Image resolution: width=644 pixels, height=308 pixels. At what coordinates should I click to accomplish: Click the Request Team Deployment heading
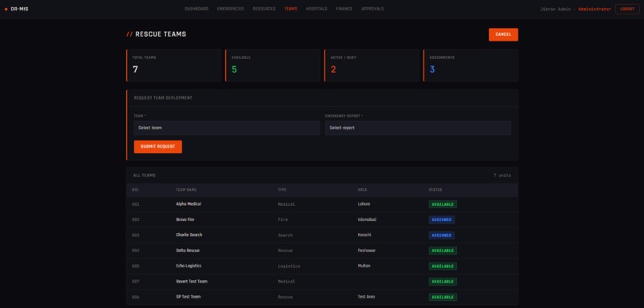pos(163,98)
